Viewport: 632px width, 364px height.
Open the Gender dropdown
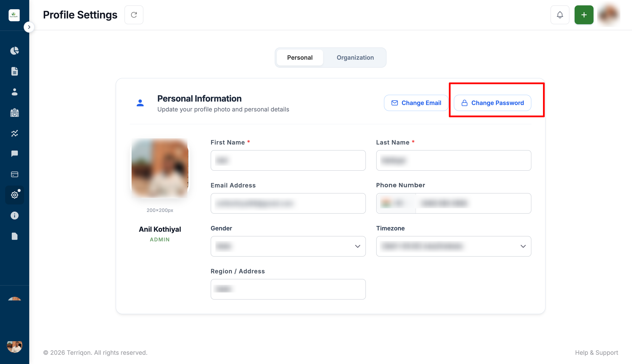click(288, 246)
